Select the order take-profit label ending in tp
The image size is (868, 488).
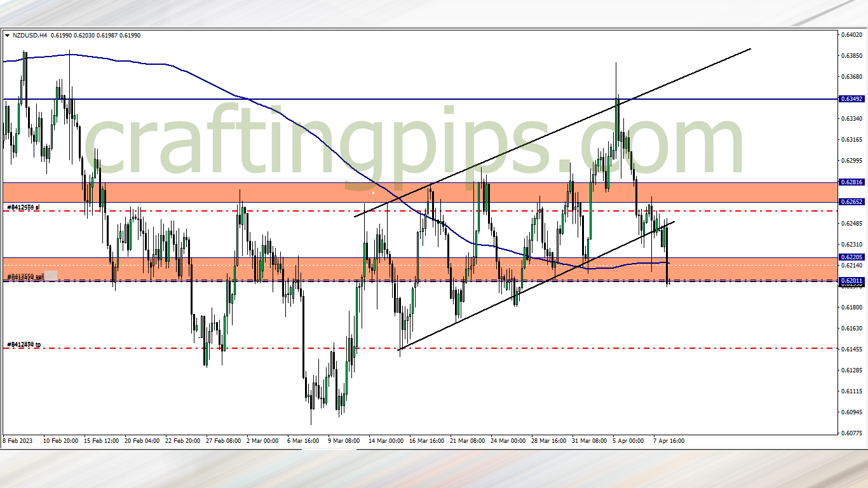(x=24, y=344)
